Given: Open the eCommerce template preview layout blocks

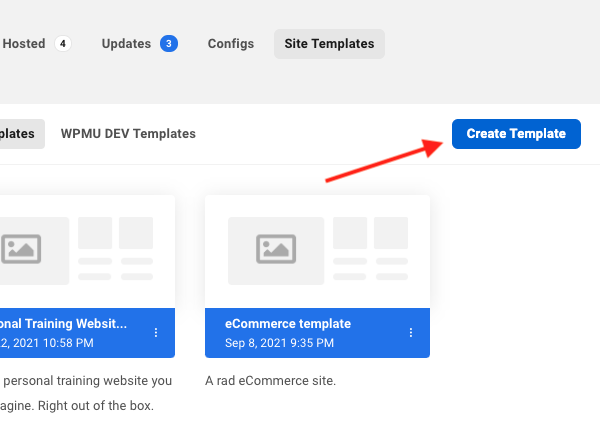Looking at the screenshot, I should 370,248.
